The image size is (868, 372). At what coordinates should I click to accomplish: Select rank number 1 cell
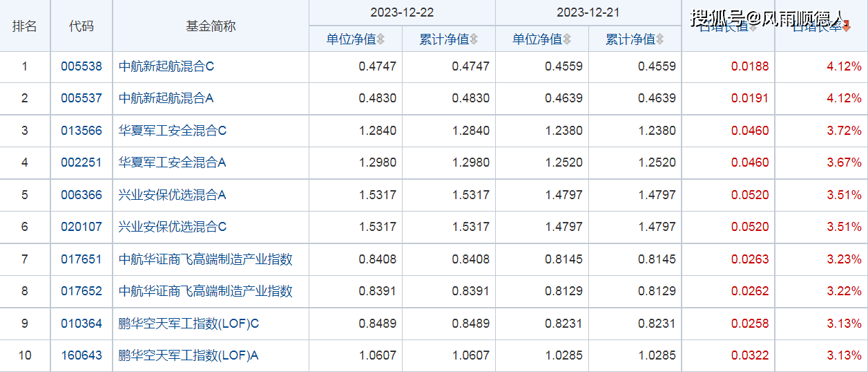[x=25, y=67]
